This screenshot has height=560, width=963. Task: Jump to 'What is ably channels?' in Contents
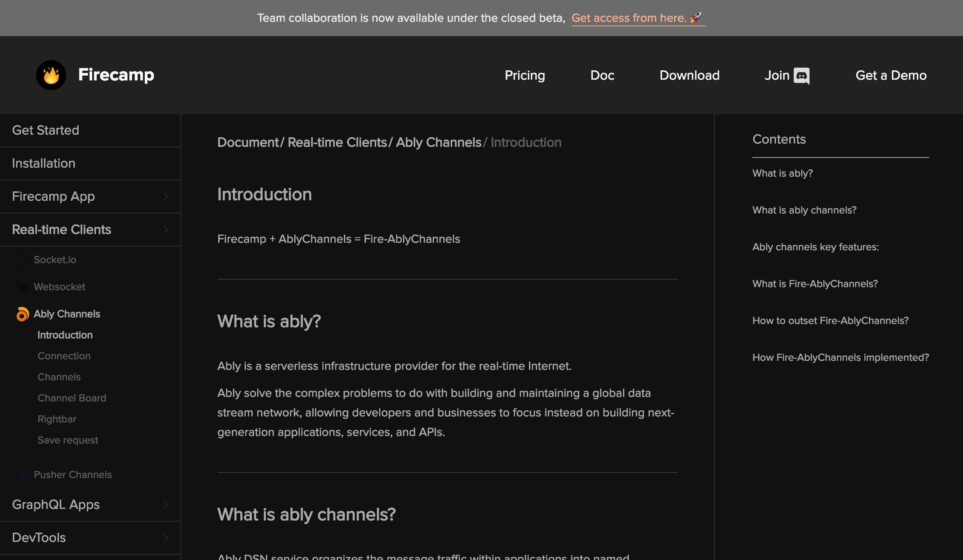804,210
